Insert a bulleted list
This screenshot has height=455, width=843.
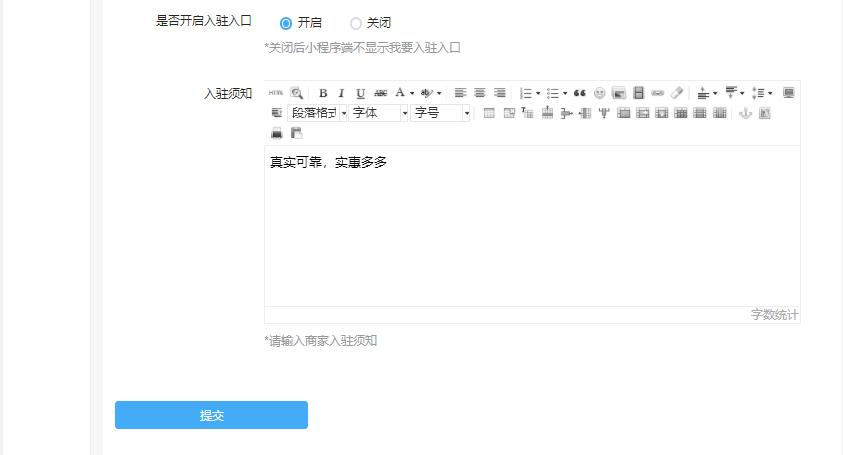click(552, 93)
